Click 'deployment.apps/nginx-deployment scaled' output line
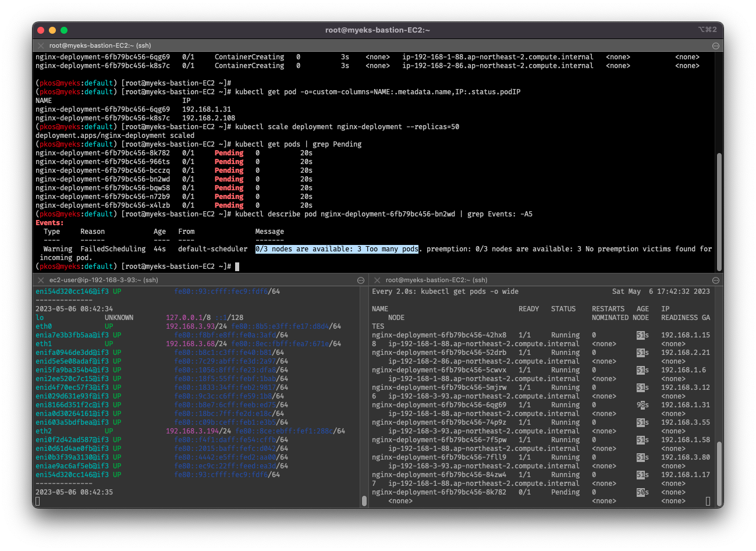The height and width of the screenshot is (551, 756). coord(115,136)
